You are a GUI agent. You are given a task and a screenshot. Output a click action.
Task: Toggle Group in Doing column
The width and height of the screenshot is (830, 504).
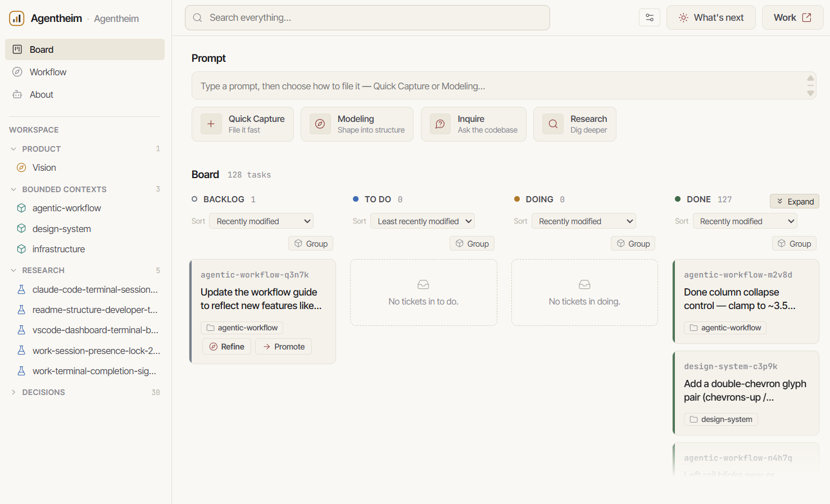[633, 243]
